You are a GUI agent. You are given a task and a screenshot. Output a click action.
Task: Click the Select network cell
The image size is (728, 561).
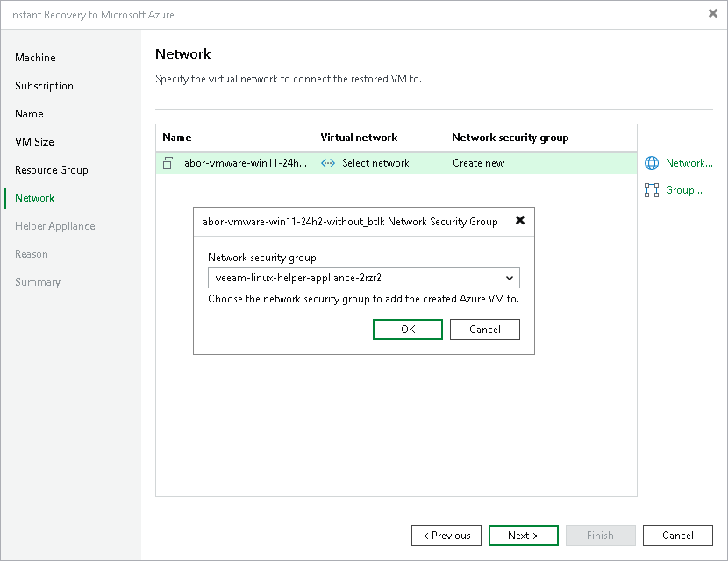coord(375,163)
